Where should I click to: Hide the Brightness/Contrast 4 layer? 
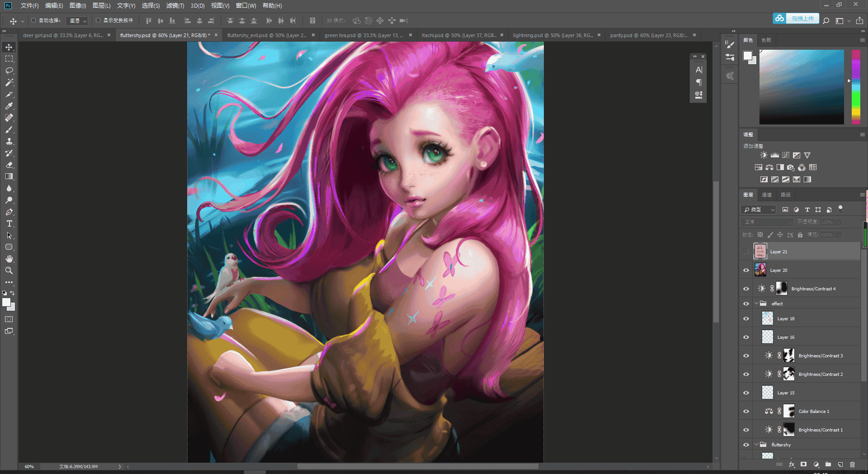[x=746, y=289]
